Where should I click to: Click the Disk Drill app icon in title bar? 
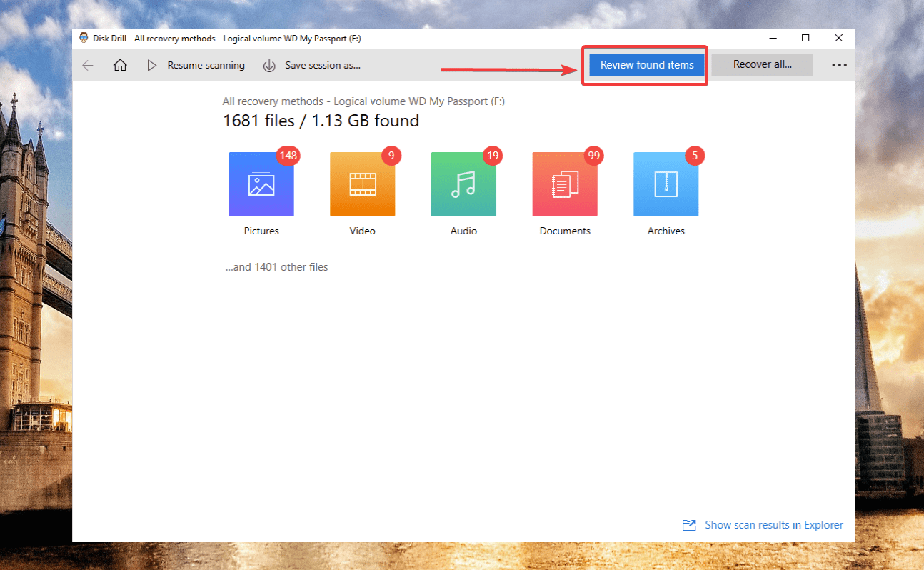click(x=84, y=38)
